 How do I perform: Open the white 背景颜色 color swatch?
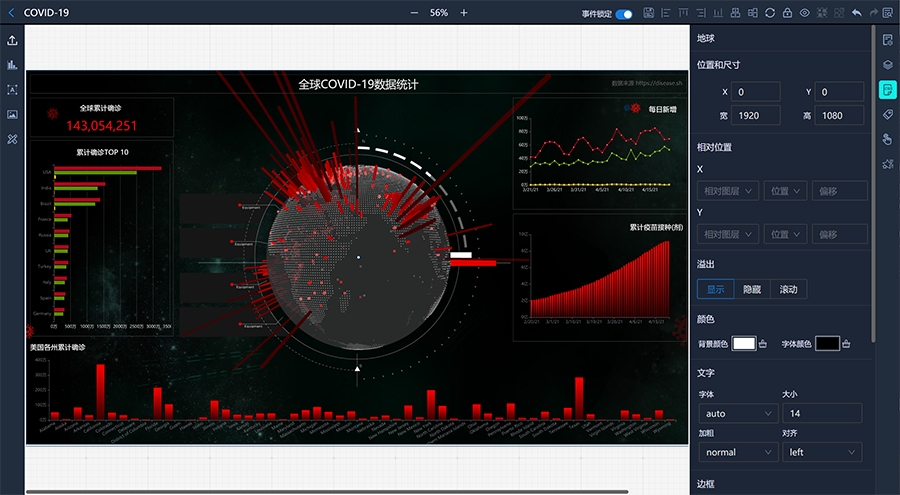click(x=744, y=343)
